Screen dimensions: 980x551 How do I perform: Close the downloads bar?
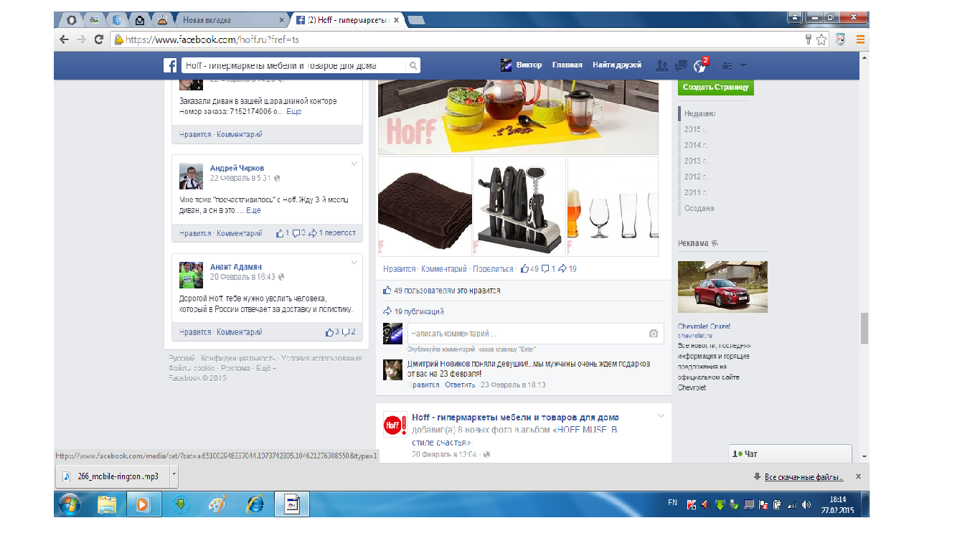tap(858, 476)
